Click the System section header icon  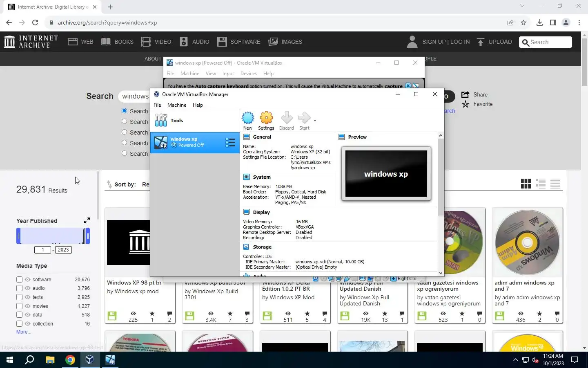(x=247, y=177)
